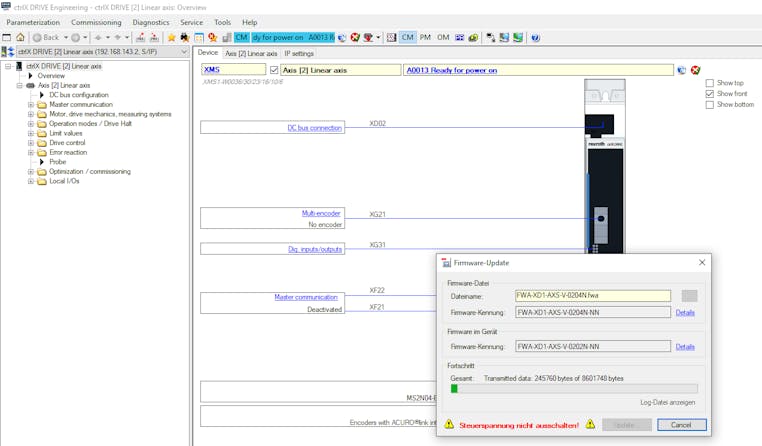This screenshot has width=762, height=446.
Task: Expand the Optimization / commissioning folder
Action: (x=31, y=172)
